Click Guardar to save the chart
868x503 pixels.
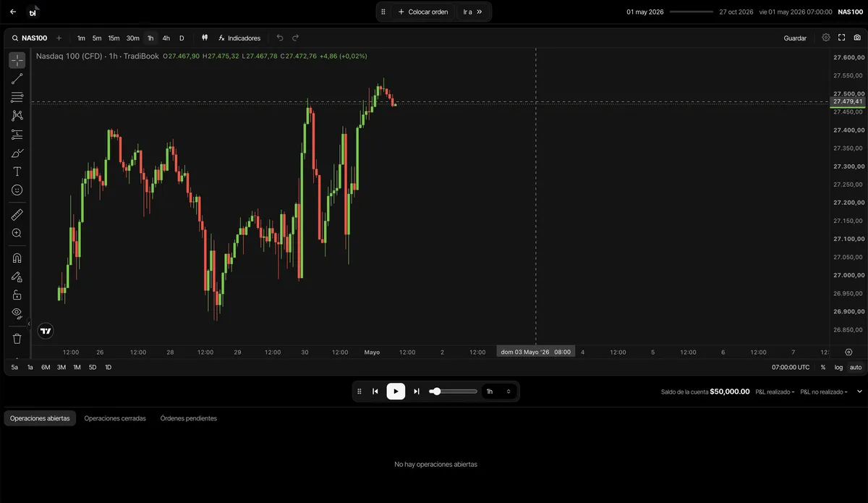tap(795, 38)
